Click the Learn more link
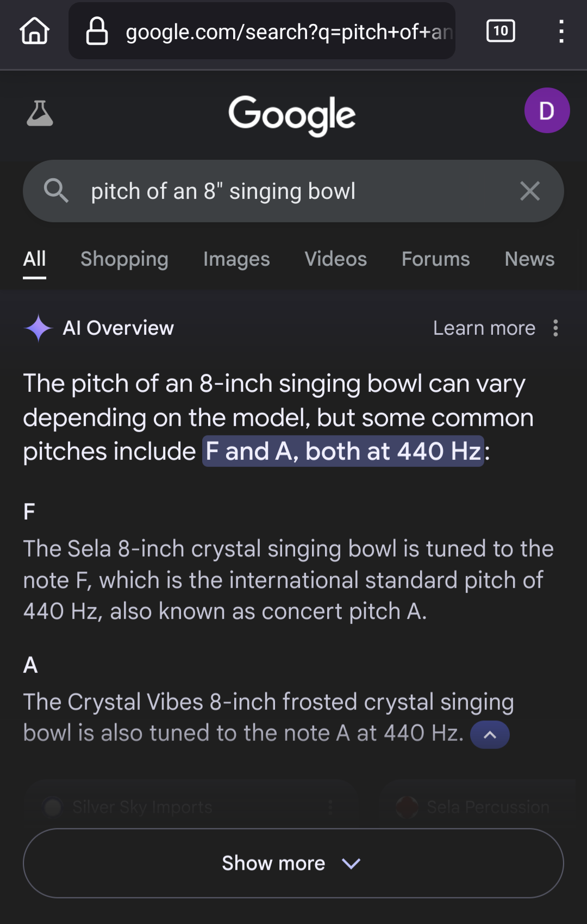Screen dimensions: 587x924 [484, 328]
